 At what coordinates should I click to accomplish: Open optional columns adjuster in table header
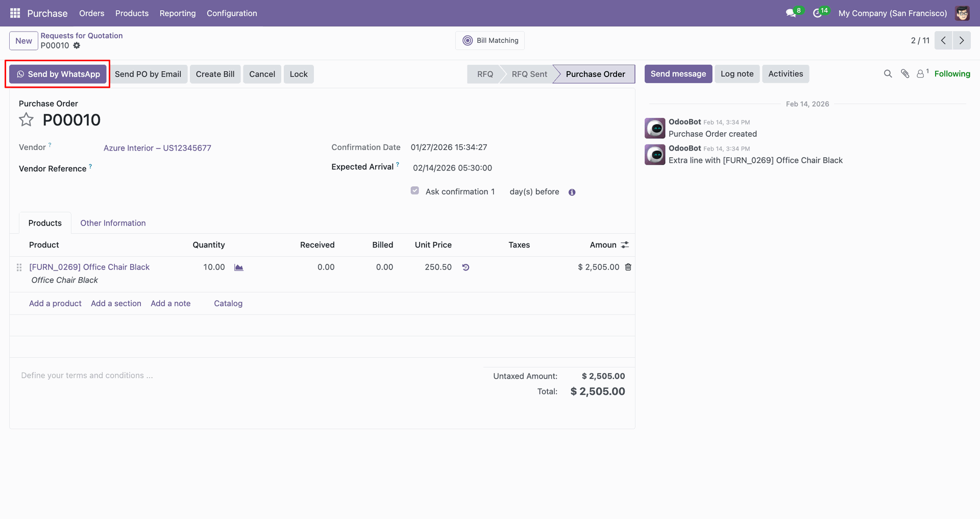625,245
